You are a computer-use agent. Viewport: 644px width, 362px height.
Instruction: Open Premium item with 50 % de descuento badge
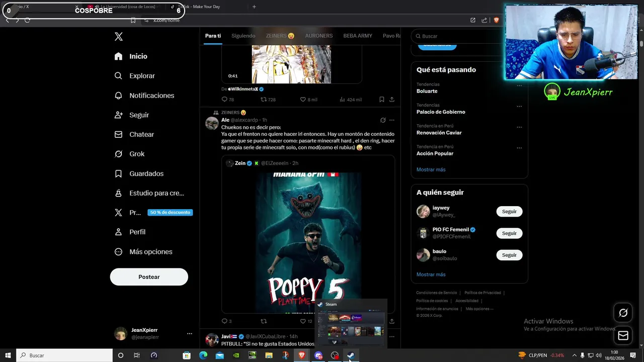(x=153, y=213)
